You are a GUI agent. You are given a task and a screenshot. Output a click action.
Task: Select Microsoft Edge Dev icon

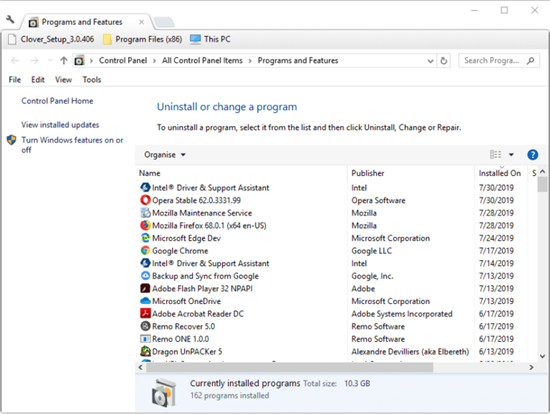[145, 238]
